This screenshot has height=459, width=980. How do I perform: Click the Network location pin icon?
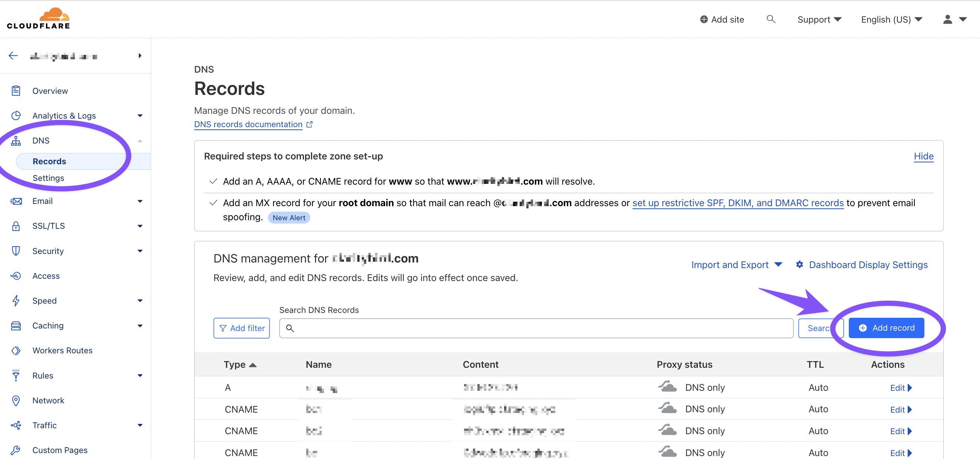(x=16, y=400)
